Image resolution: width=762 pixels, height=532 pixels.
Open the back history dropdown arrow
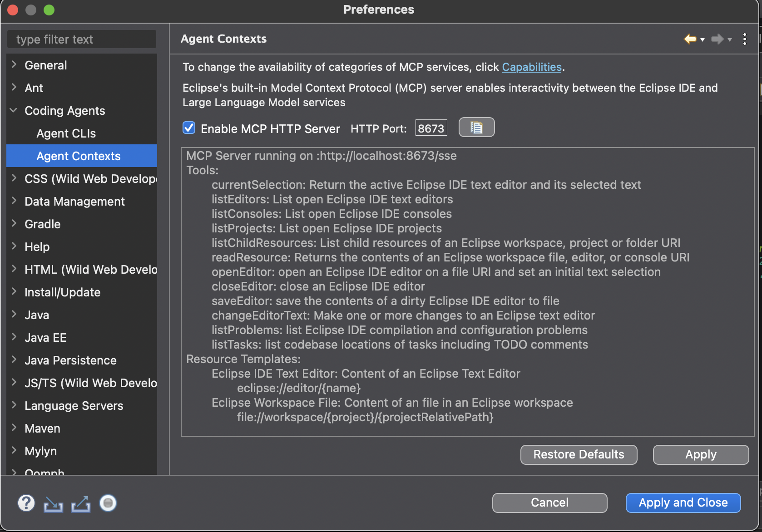[x=703, y=40]
